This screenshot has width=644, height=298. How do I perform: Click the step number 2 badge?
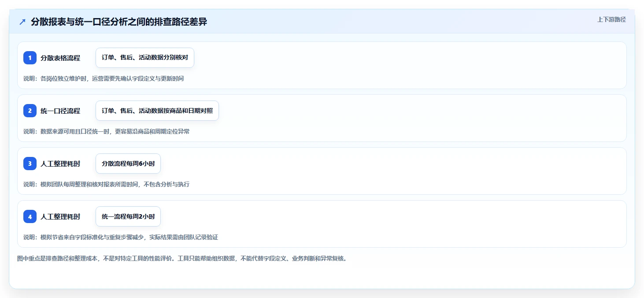tap(30, 111)
